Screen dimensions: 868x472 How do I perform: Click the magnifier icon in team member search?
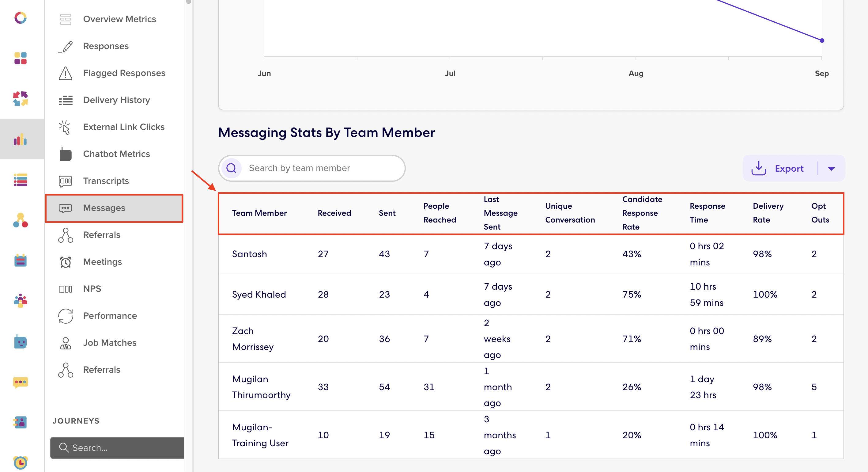[231, 168]
